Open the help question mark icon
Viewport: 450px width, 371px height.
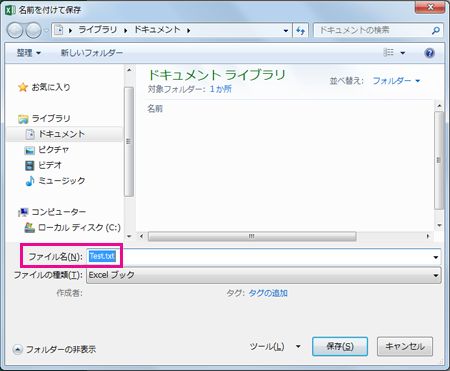pos(429,53)
